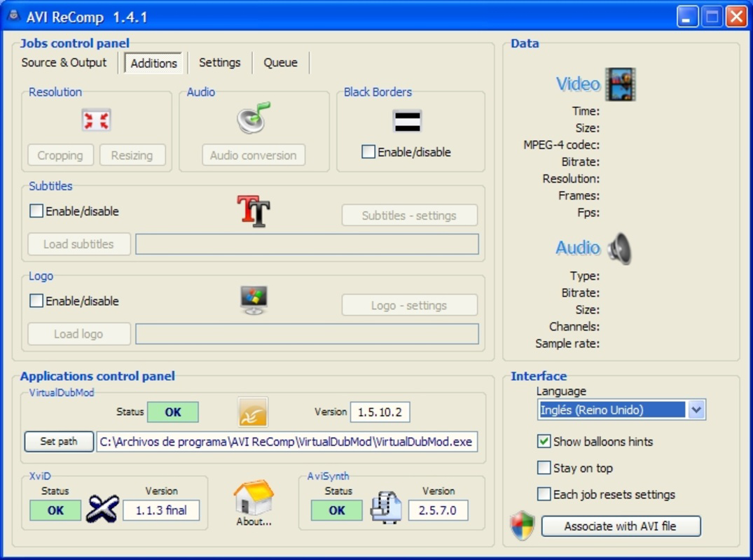
Task: Click the Audio conversion button
Action: (x=254, y=155)
